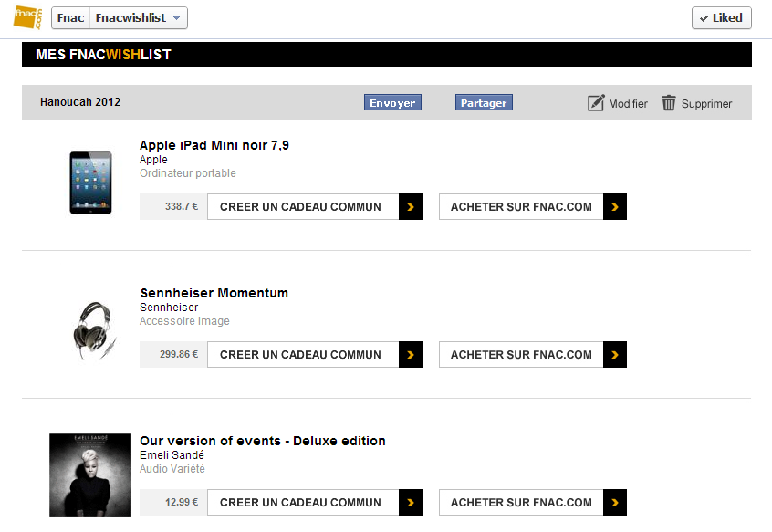Toggle the Liked button
The height and width of the screenshot is (532, 772).
(x=721, y=17)
